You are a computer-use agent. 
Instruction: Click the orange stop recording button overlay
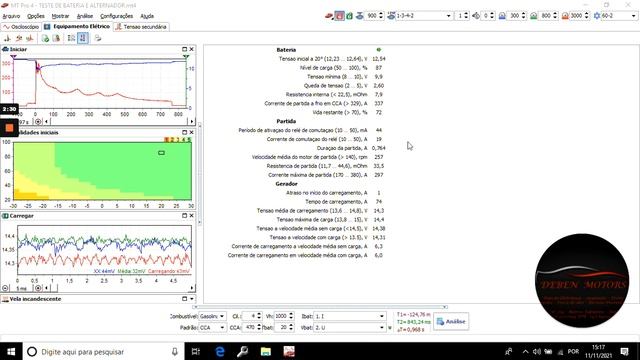(9, 128)
